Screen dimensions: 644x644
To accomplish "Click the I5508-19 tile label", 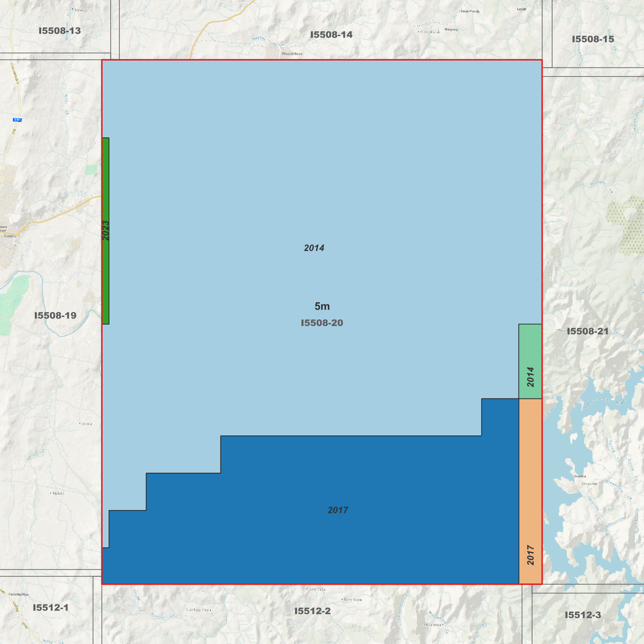I will [55, 315].
